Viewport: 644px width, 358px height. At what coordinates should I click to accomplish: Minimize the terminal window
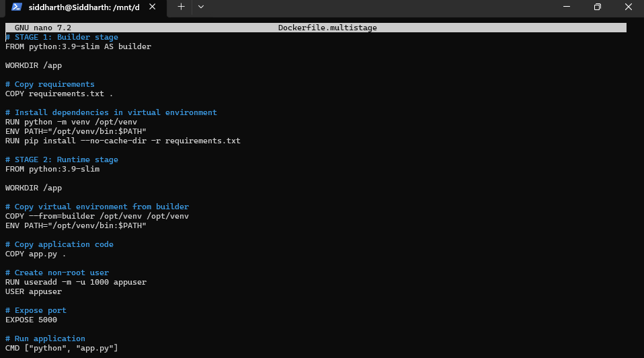click(567, 7)
